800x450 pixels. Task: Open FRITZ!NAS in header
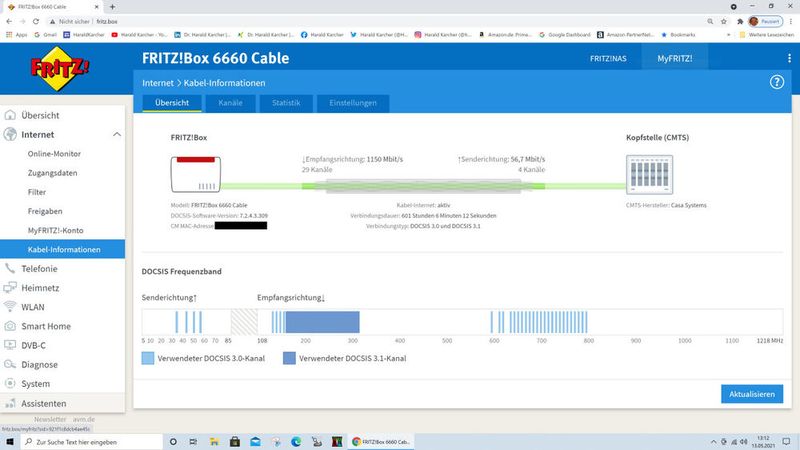click(608, 59)
